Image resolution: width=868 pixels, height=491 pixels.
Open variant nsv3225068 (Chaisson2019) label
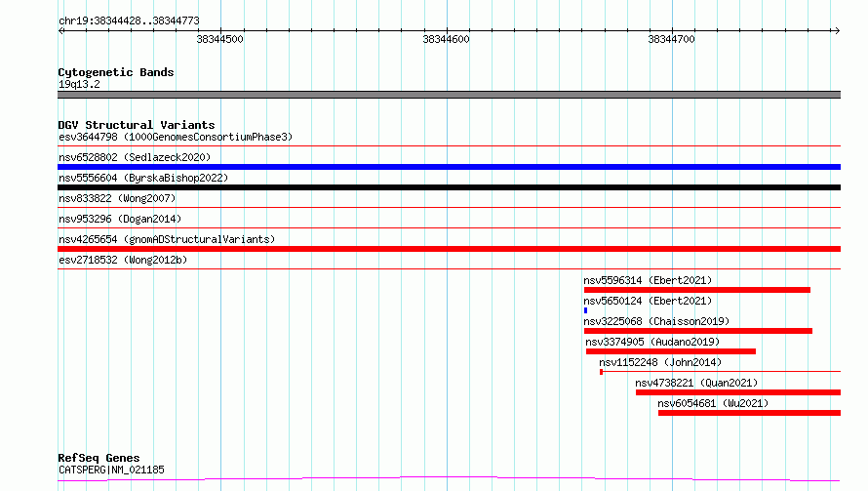656,321
